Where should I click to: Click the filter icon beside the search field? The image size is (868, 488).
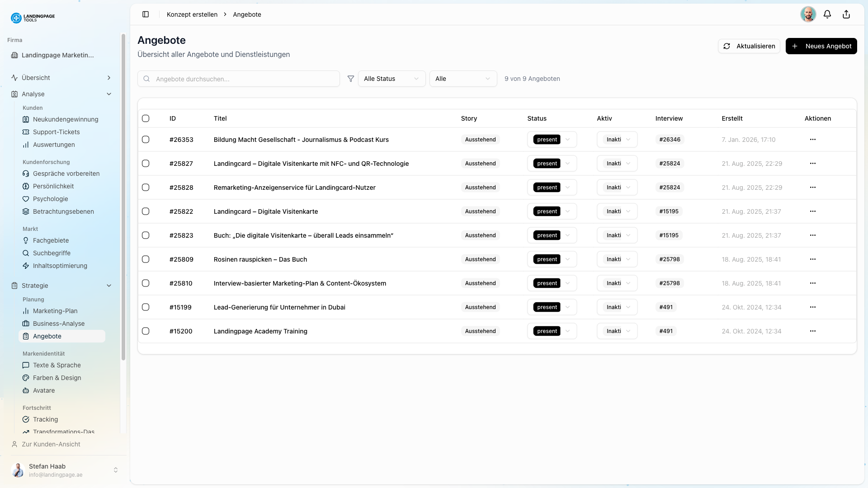pyautogui.click(x=350, y=78)
